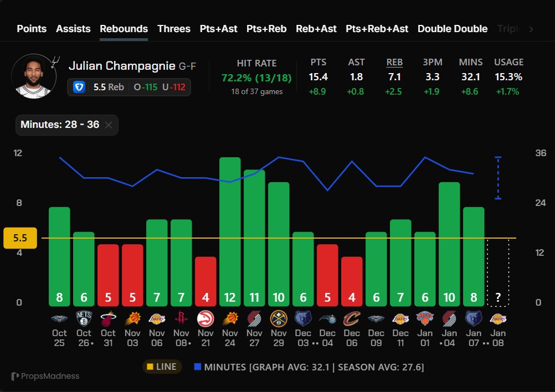The image size is (555, 392).
Task: Click the yellow 5.5 line handle
Action: (20, 238)
